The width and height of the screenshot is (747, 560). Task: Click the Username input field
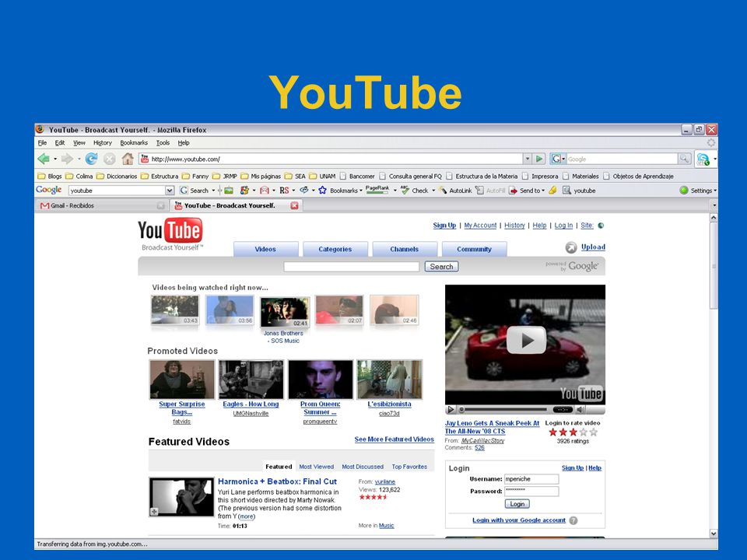click(x=531, y=479)
